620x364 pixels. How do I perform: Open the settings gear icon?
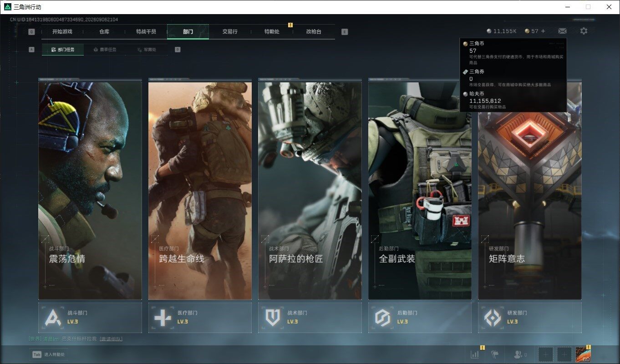[x=584, y=31]
